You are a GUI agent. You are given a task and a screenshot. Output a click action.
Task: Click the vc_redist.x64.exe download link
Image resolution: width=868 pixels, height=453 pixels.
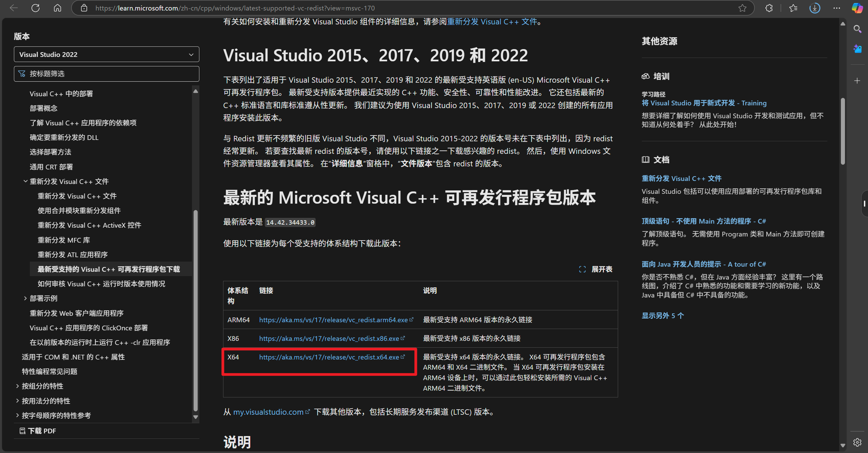[x=329, y=357]
